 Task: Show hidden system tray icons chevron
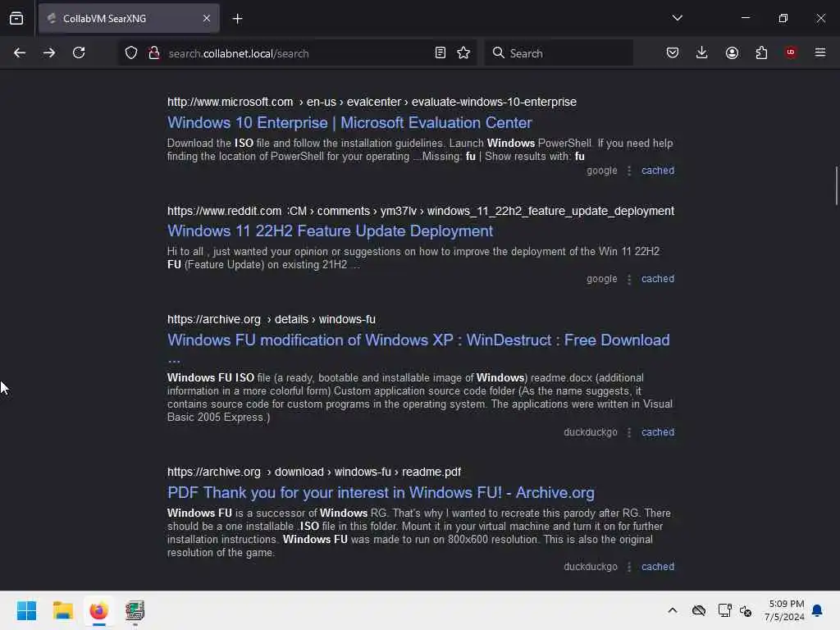[673, 610]
